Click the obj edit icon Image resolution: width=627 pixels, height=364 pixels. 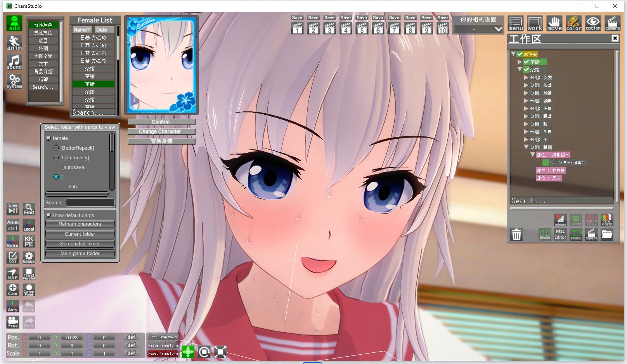tap(13, 257)
